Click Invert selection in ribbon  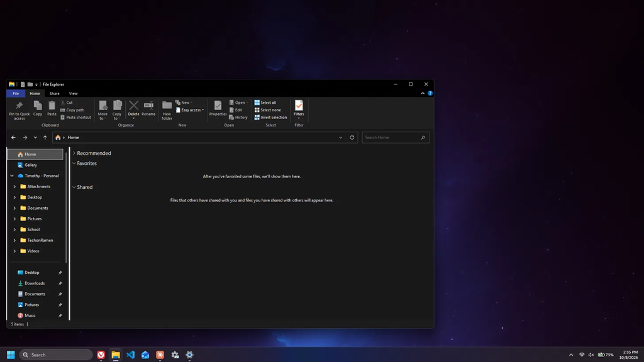270,117
